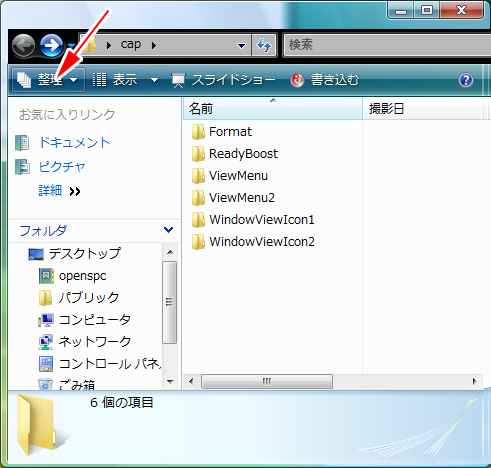Start the スライドショー slideshow
The width and height of the screenshot is (491, 468).
coord(223,80)
